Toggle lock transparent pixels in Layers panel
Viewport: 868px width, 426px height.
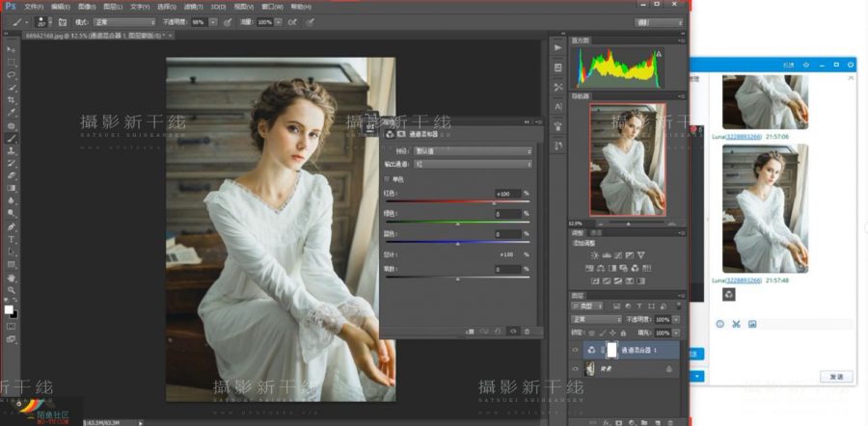tap(592, 333)
